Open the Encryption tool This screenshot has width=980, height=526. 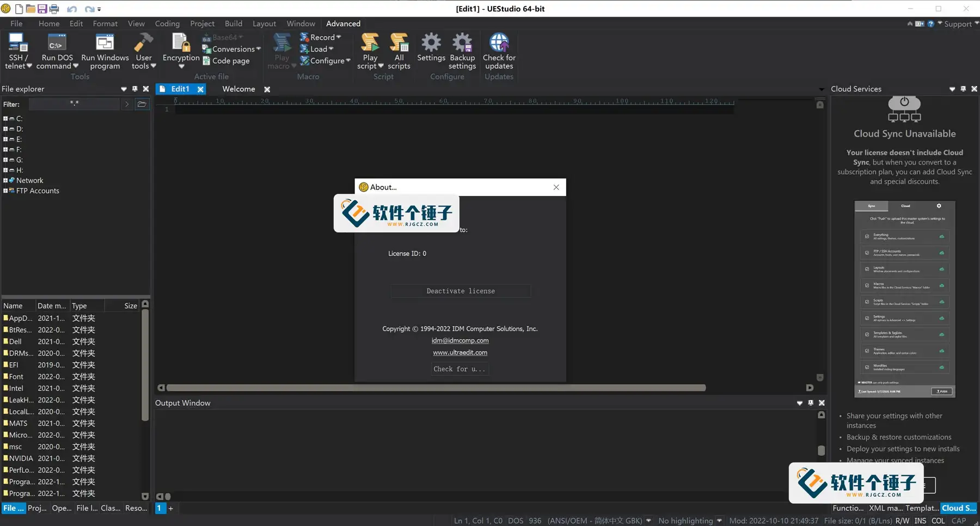(181, 51)
